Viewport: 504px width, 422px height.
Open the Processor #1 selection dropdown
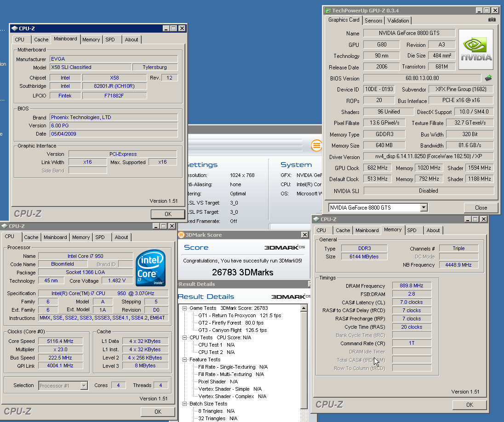point(84,385)
